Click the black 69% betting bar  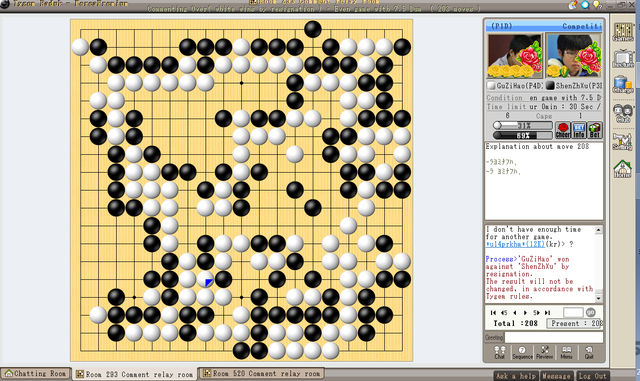pyautogui.click(x=522, y=135)
